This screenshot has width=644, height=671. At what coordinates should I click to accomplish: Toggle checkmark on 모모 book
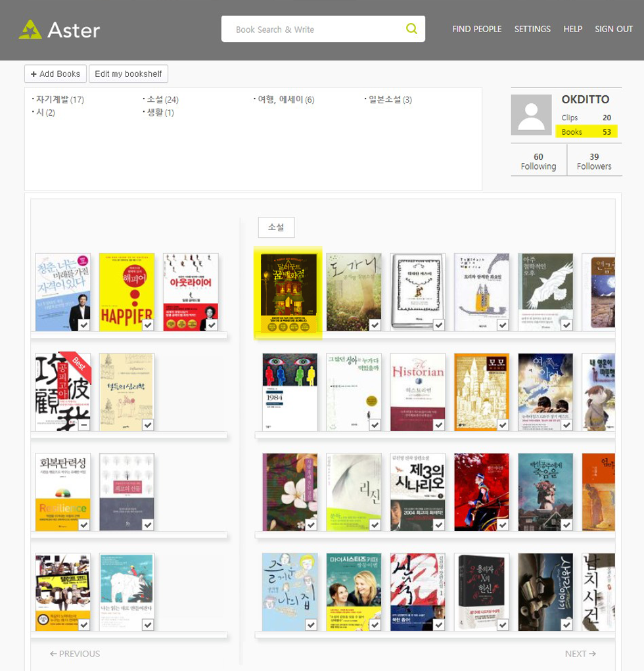click(x=503, y=425)
